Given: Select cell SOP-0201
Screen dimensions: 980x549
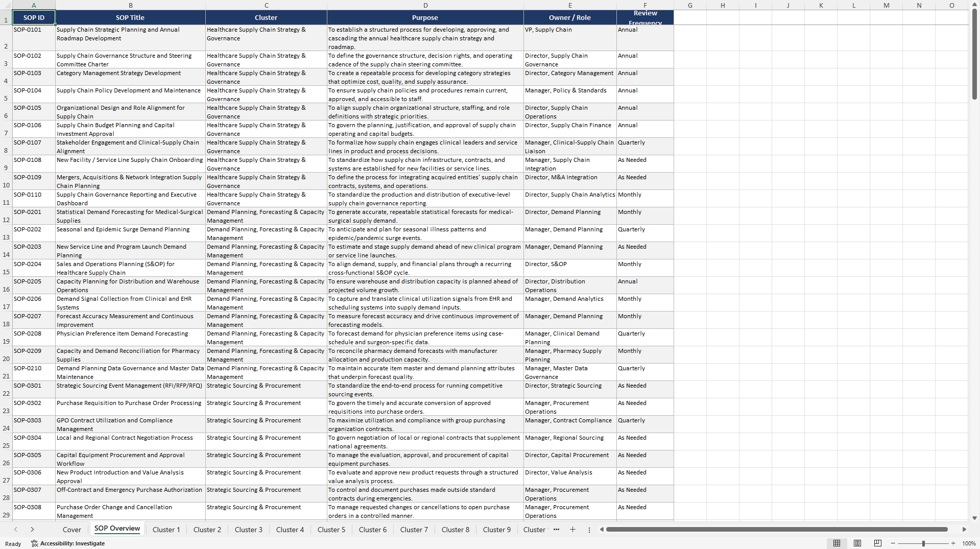Looking at the screenshot, I should tap(34, 216).
